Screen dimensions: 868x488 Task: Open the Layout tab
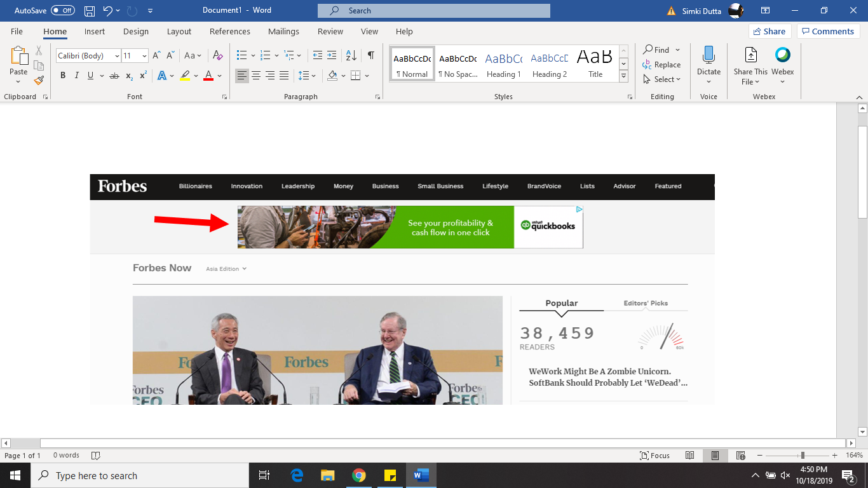tap(179, 31)
